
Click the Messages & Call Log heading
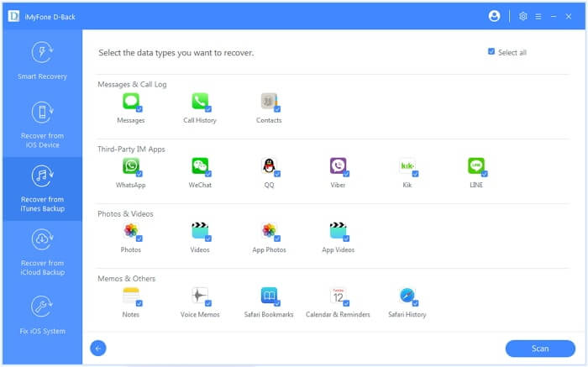pyautogui.click(x=132, y=84)
